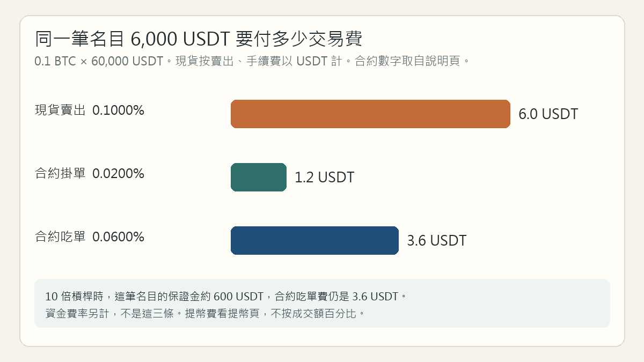Click the 0.0600% fee rate text
Viewport: 644px width, 362px height.
tap(118, 237)
